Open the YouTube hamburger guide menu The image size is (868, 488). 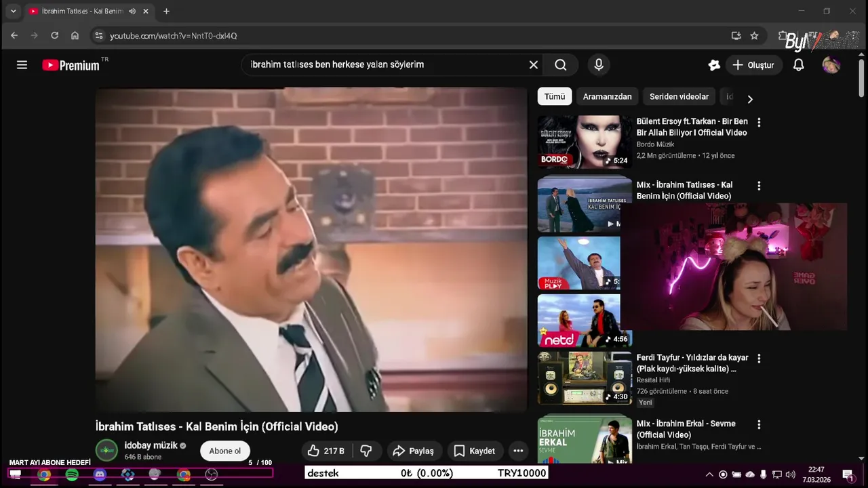click(22, 65)
